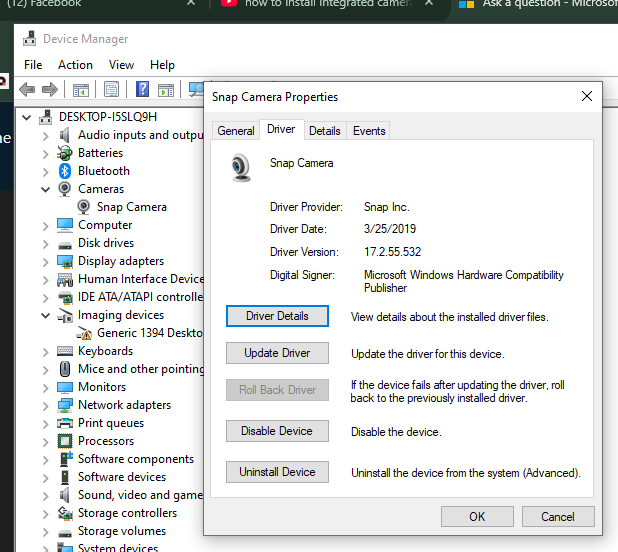Click the Disk drives category icon

pyautogui.click(x=65, y=246)
